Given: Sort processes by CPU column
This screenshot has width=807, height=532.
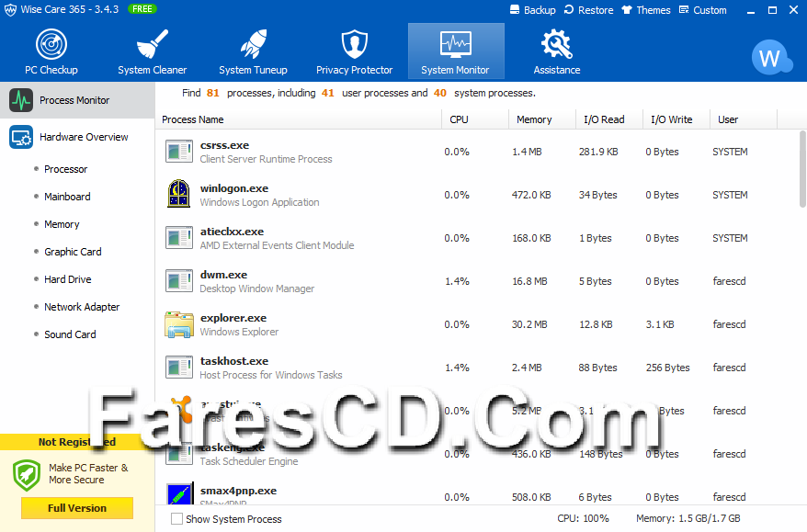Looking at the screenshot, I should click(x=475, y=119).
